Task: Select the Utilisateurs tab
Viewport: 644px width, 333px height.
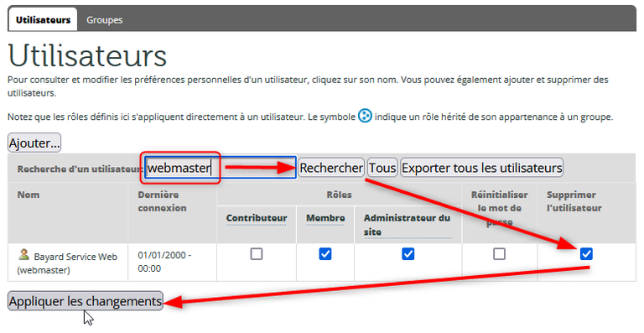Action: pyautogui.click(x=43, y=19)
